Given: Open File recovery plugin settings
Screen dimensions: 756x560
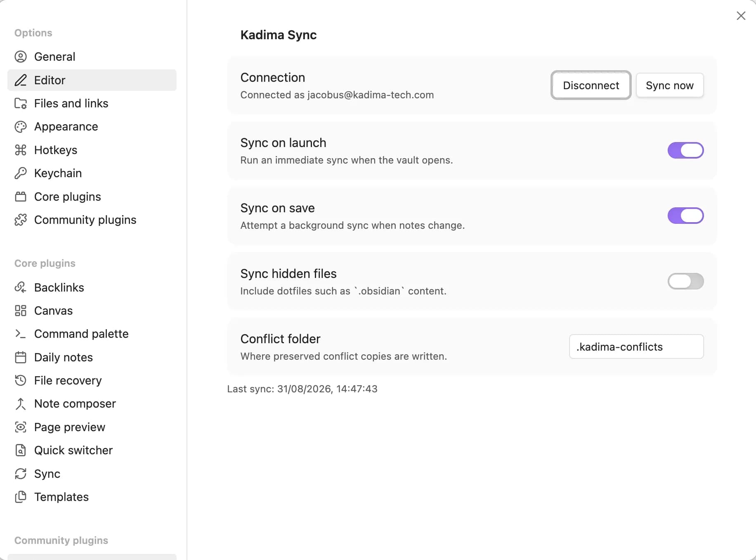Looking at the screenshot, I should (x=92, y=380).
